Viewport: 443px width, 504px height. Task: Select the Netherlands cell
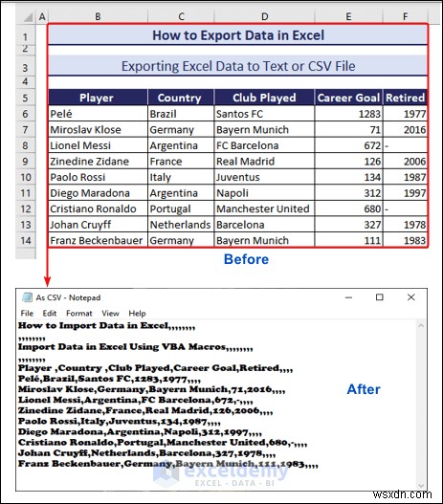(181, 225)
